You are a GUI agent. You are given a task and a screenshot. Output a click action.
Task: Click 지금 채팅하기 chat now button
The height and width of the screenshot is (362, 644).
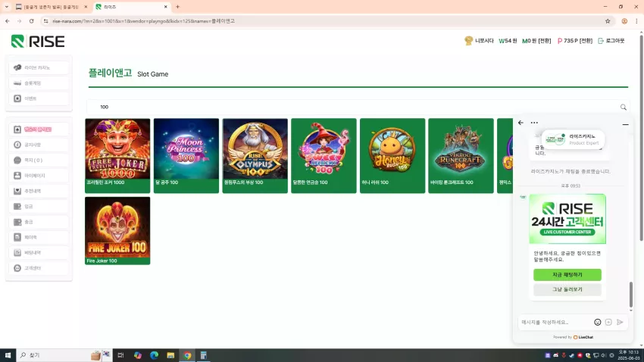pos(567,275)
